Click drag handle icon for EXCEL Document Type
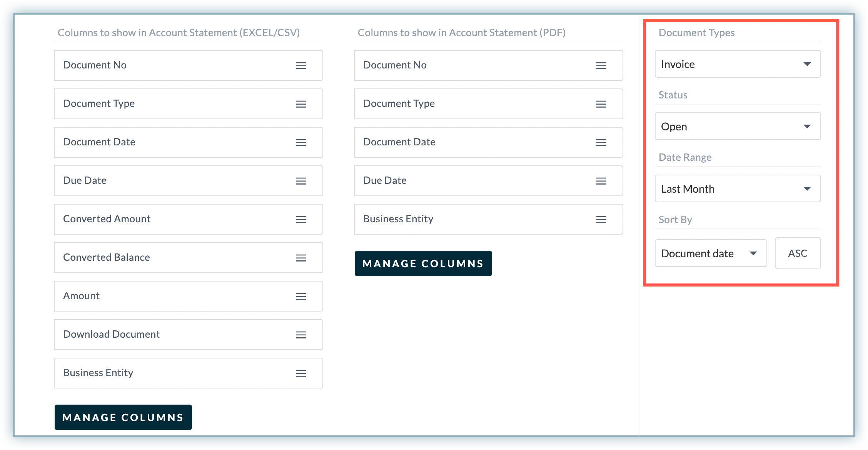 301,104
